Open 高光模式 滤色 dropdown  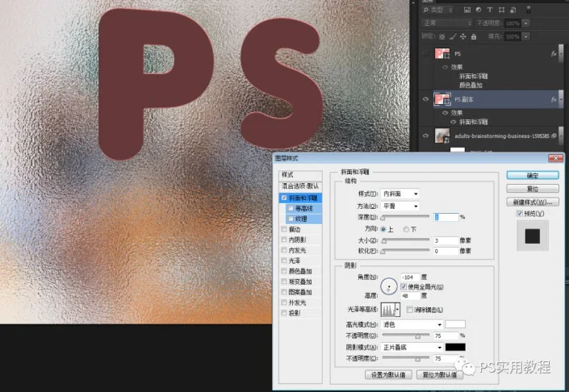[x=412, y=324]
